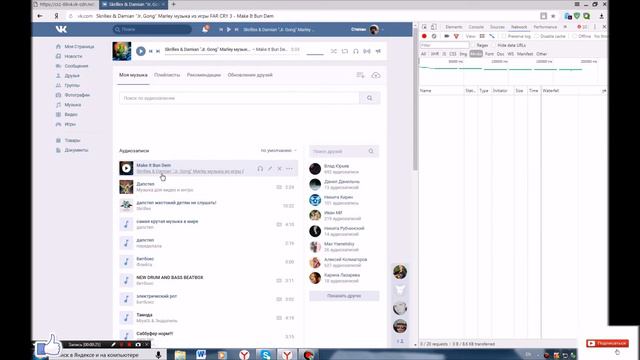This screenshot has width=640, height=360.
Task: Seek along the track progress bar
Action: click(233, 54)
